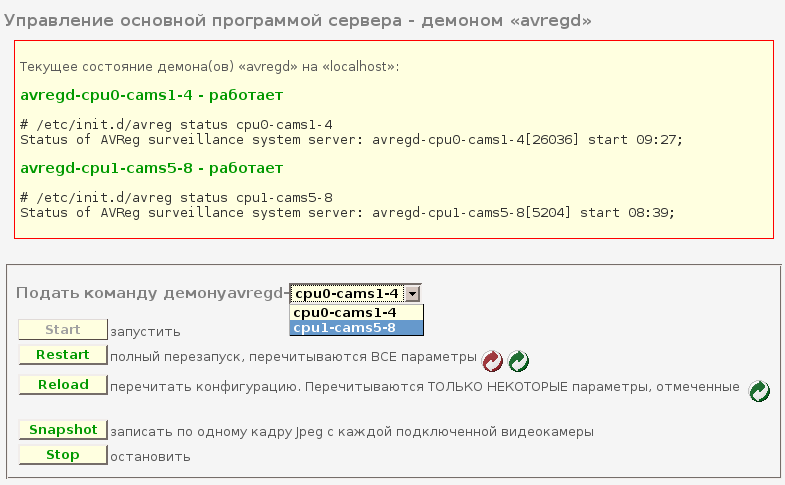Screen dimensions: 785x485
Task: Click the status line with start 09:27
Action: pyautogui.click(x=351, y=140)
